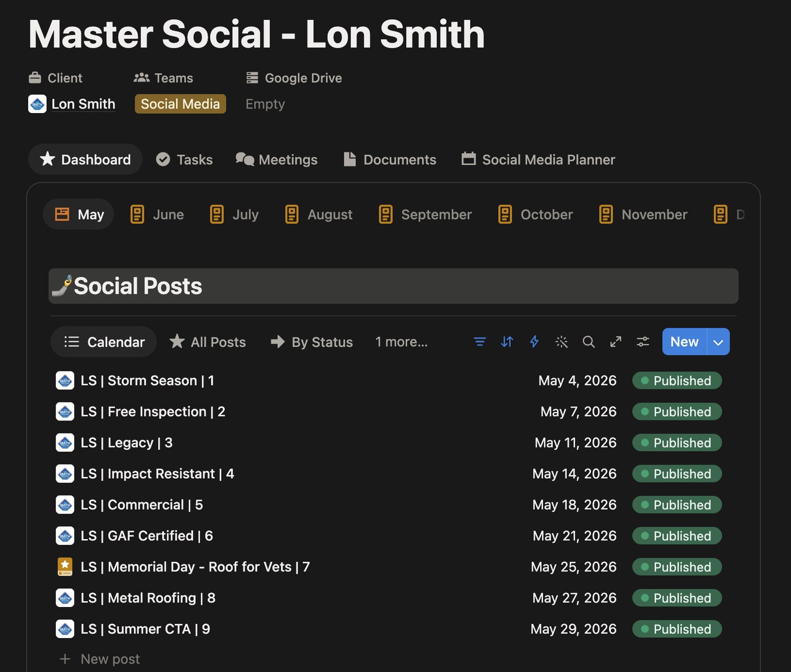Open status dropdown for Free Inspection post
Image resolution: width=791 pixels, height=672 pixels.
(677, 411)
